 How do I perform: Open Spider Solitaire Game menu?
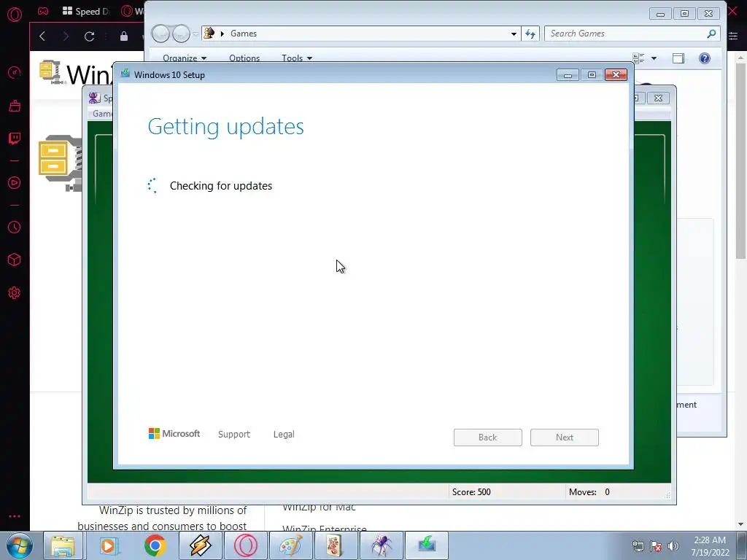[x=102, y=113]
